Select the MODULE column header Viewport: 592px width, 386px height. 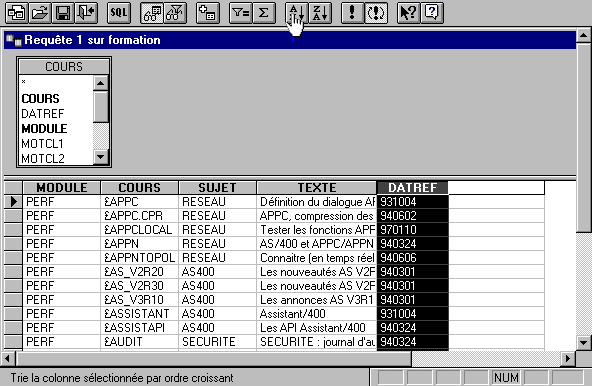click(62, 188)
